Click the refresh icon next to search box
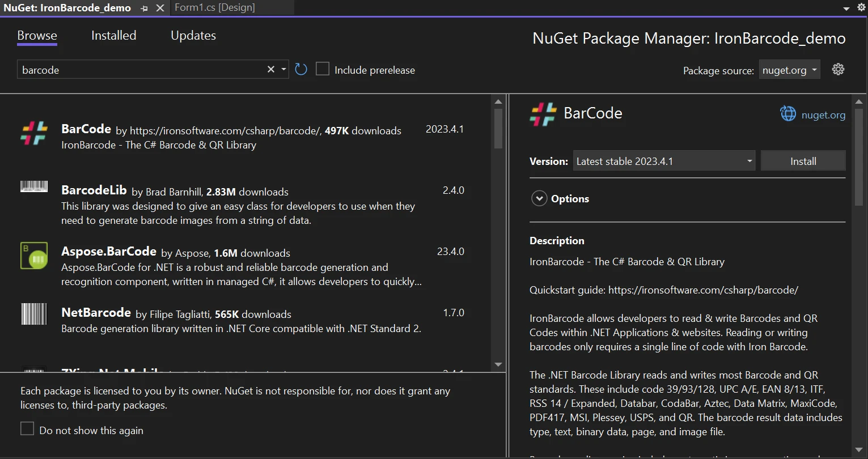 tap(301, 70)
